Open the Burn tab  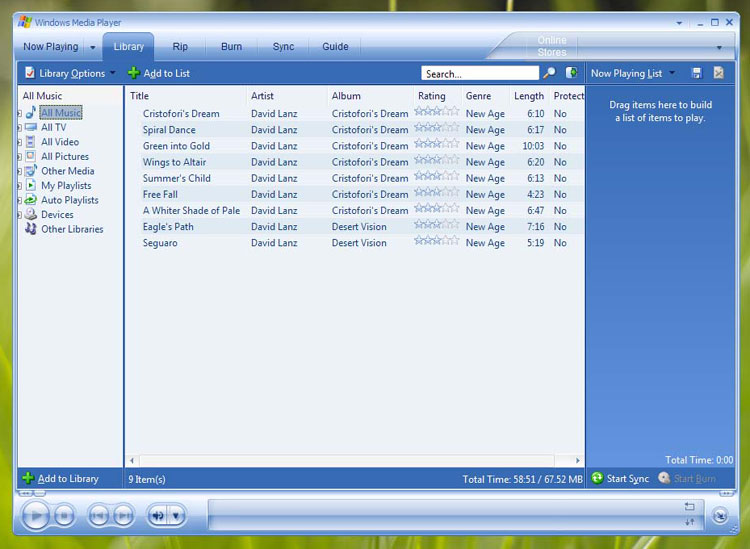231,46
